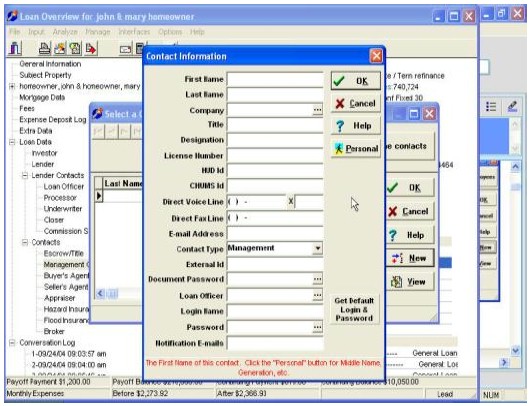Expand homeowner, john & homeowner, mary node
530x406 pixels.
[x=12, y=87]
